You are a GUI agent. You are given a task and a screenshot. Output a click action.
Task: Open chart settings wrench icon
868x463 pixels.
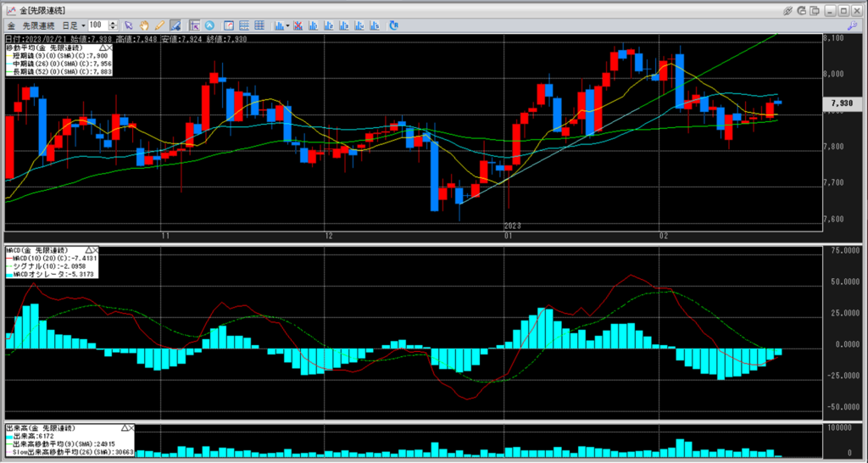pyautogui.click(x=853, y=25)
